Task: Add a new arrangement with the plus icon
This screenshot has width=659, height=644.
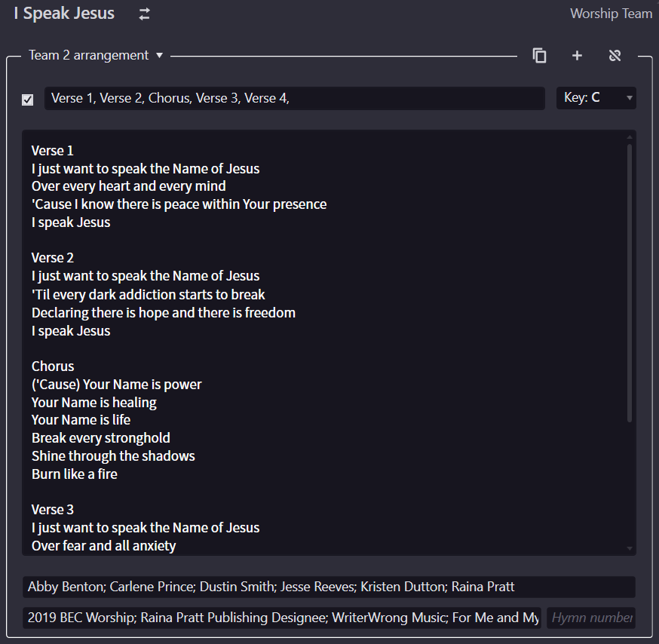Action: [x=577, y=56]
